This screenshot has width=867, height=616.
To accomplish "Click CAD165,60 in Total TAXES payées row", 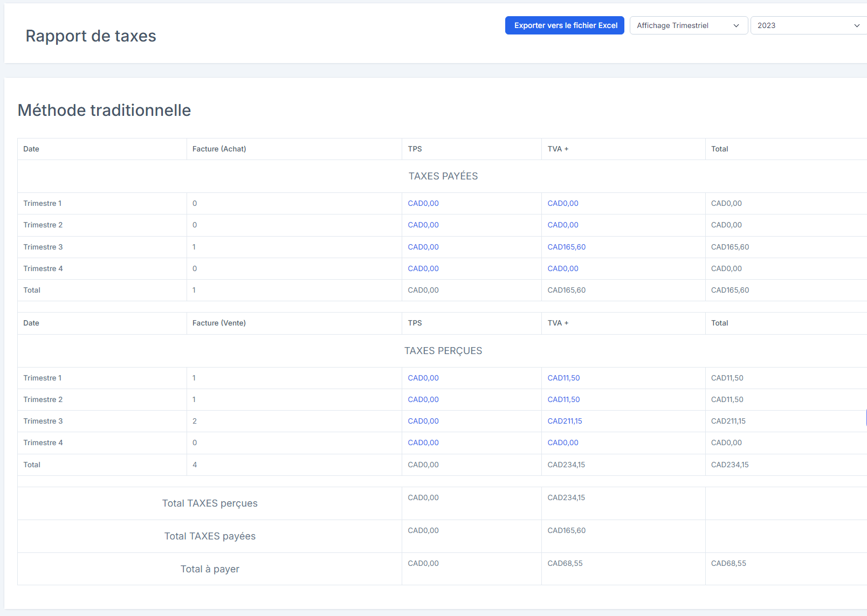I will [567, 530].
